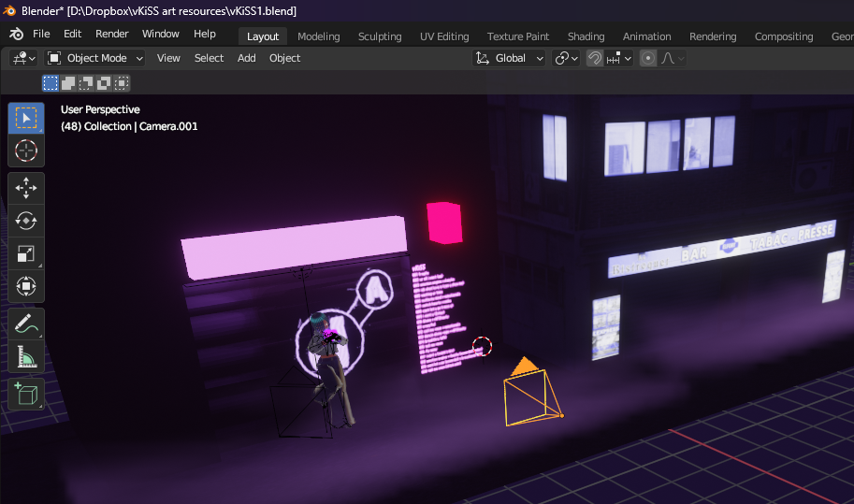The image size is (854, 504).
Task: Switch to the Rendering workspace tab
Action: click(x=713, y=36)
